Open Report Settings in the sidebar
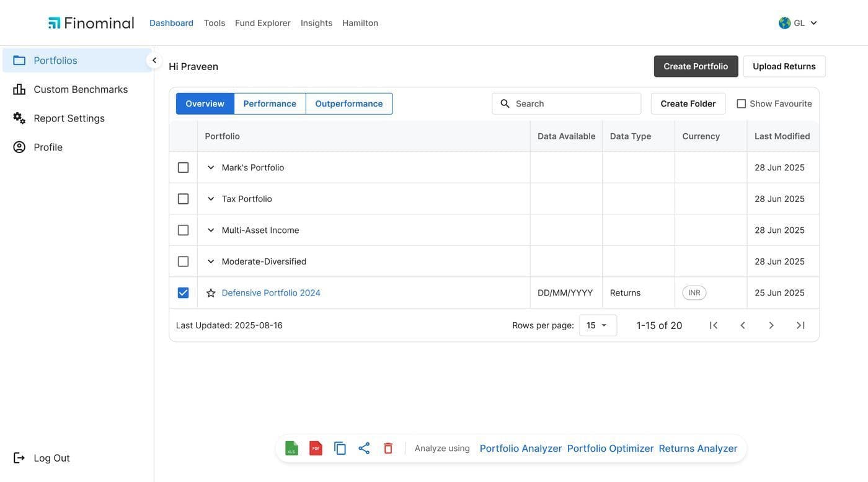 click(77, 118)
